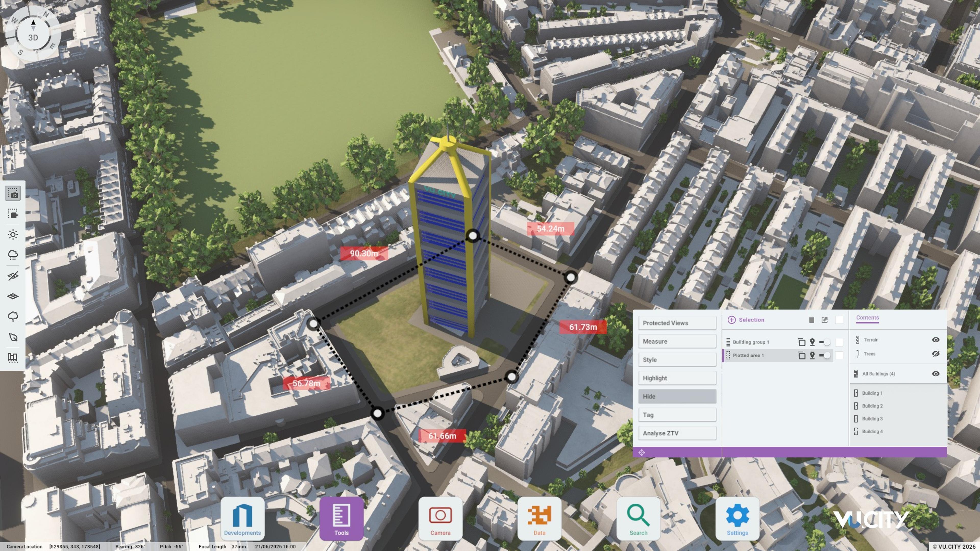Toggle the tree icon in left sidebar

[13, 317]
